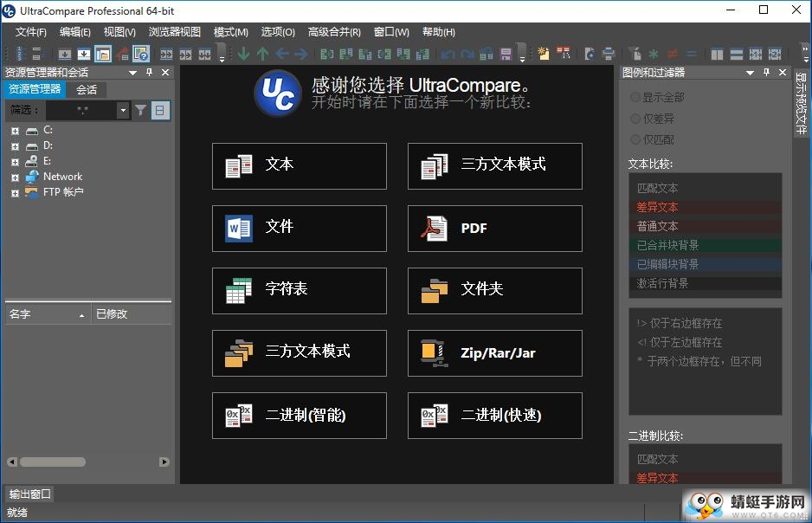Select the 仅差异 radio button
The image size is (812, 523).
tap(635, 119)
